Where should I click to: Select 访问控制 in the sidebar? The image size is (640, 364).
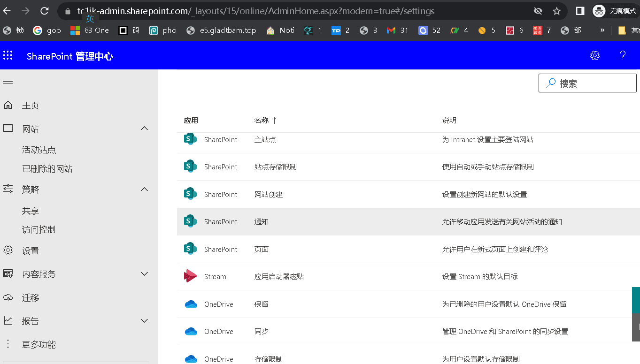[39, 229]
